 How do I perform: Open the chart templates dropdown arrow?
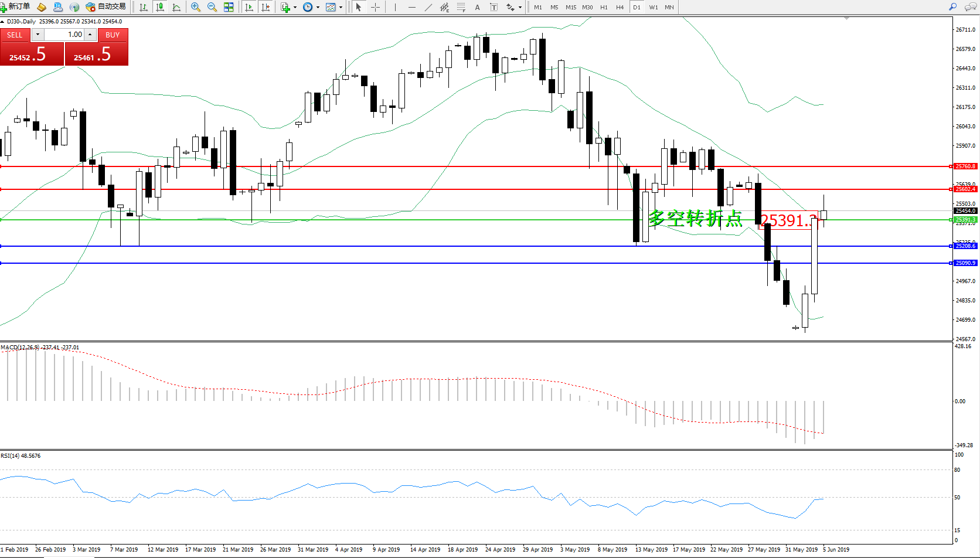[341, 8]
